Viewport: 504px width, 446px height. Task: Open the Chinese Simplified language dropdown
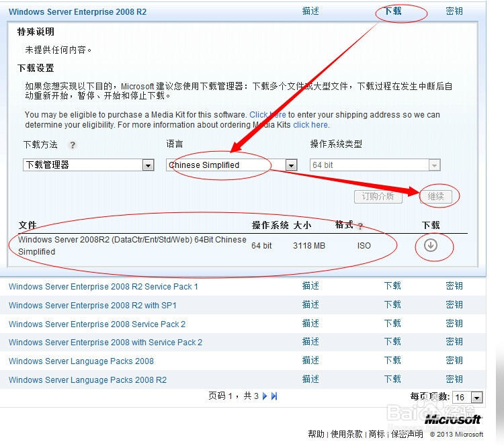click(231, 165)
